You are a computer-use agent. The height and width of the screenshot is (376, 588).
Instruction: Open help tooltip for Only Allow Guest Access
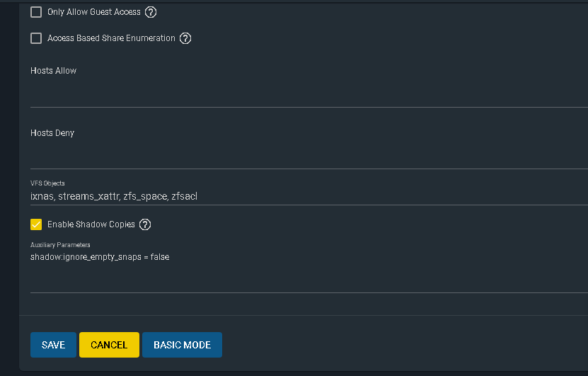(x=151, y=12)
